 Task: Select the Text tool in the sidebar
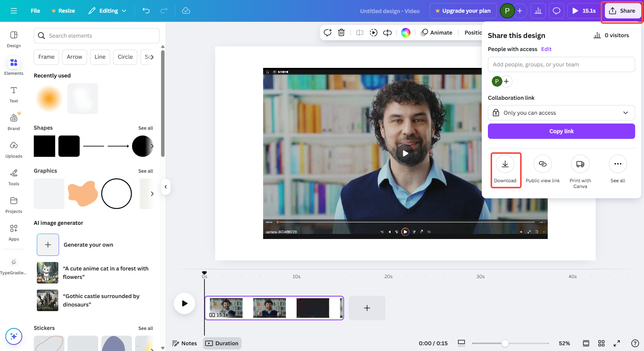point(13,93)
